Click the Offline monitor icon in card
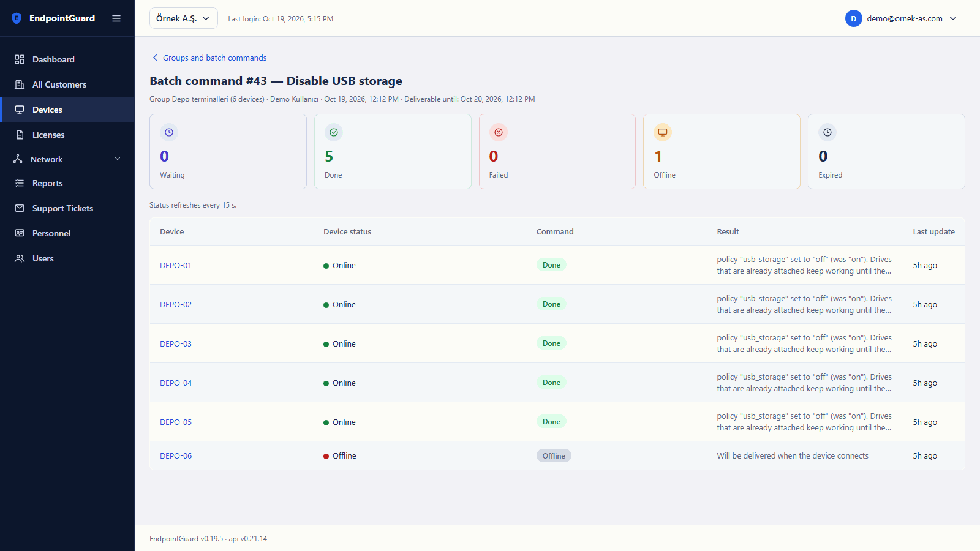The image size is (980, 551). pos(663,132)
